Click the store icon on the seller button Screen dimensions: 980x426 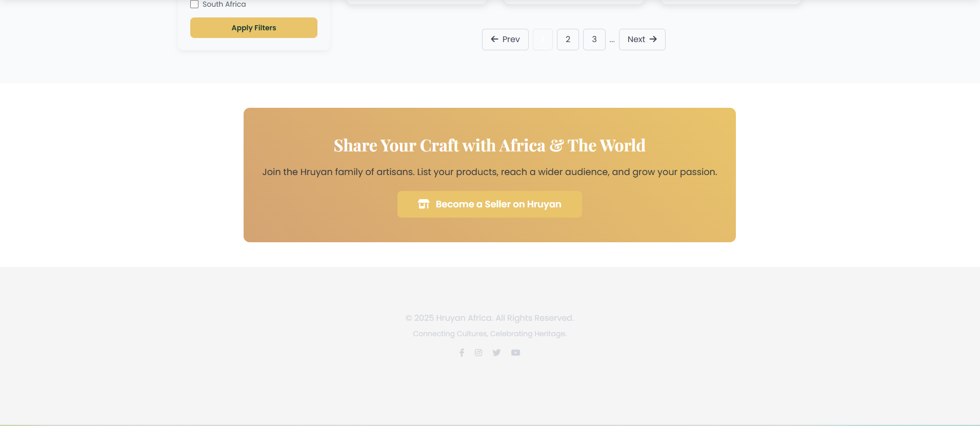coord(424,204)
